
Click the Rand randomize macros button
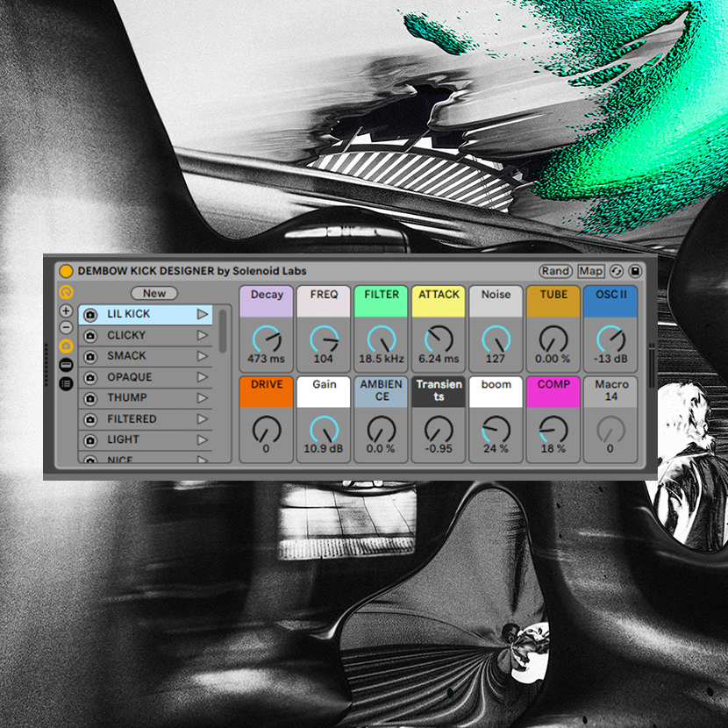(x=555, y=271)
